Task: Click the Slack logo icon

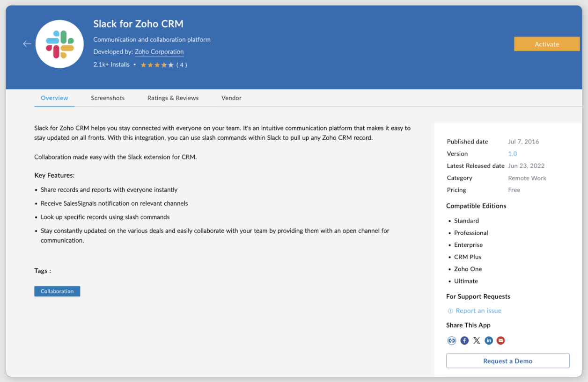Action: (59, 44)
